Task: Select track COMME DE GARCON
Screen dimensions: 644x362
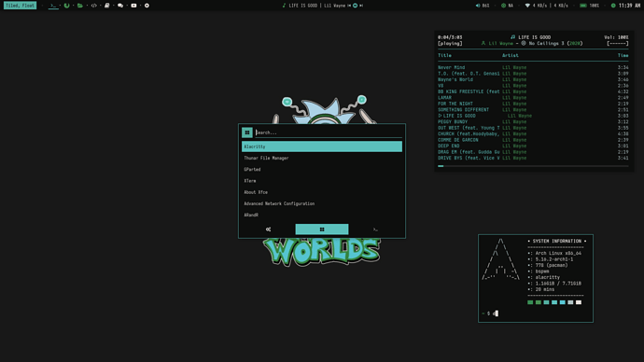Action: tap(533, 140)
